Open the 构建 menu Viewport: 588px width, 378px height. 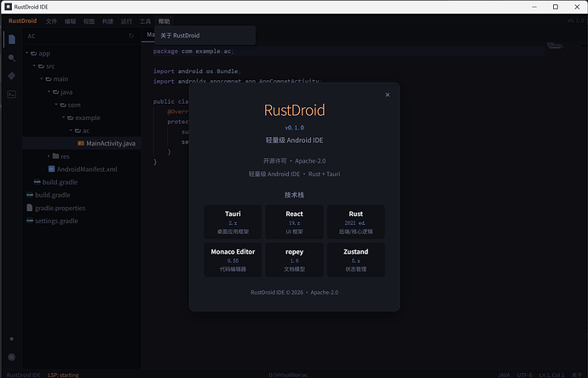click(x=107, y=21)
